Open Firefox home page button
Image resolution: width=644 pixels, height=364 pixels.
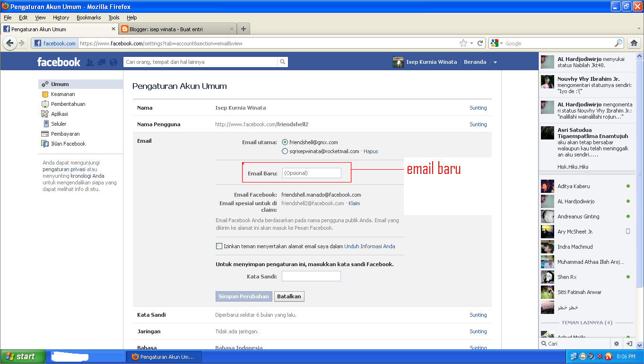(x=634, y=43)
